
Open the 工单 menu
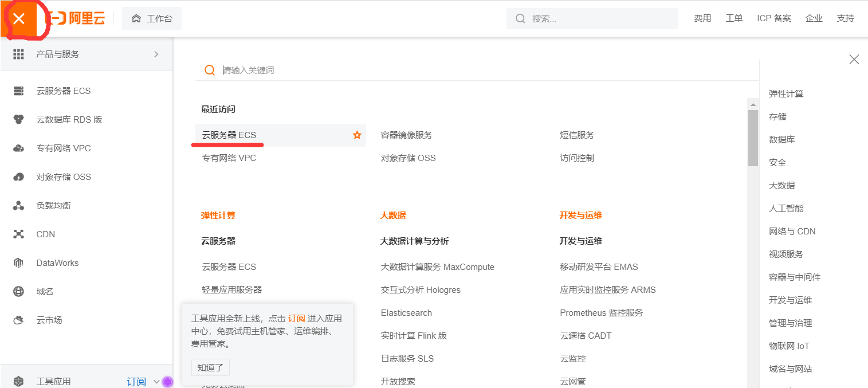click(734, 18)
